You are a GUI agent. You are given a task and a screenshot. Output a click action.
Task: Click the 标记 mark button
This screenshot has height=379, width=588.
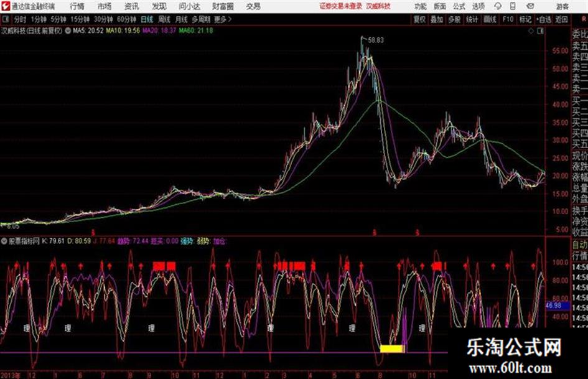click(525, 19)
